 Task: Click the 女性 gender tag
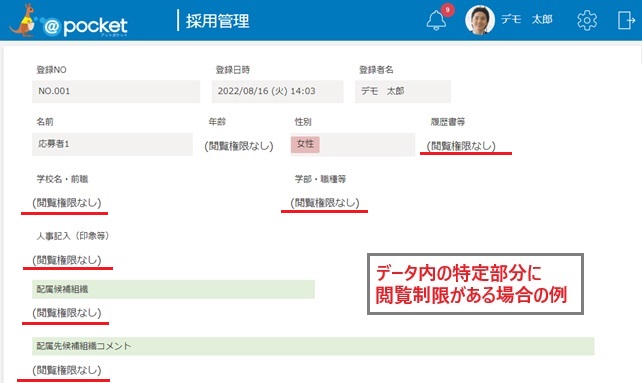(x=305, y=144)
